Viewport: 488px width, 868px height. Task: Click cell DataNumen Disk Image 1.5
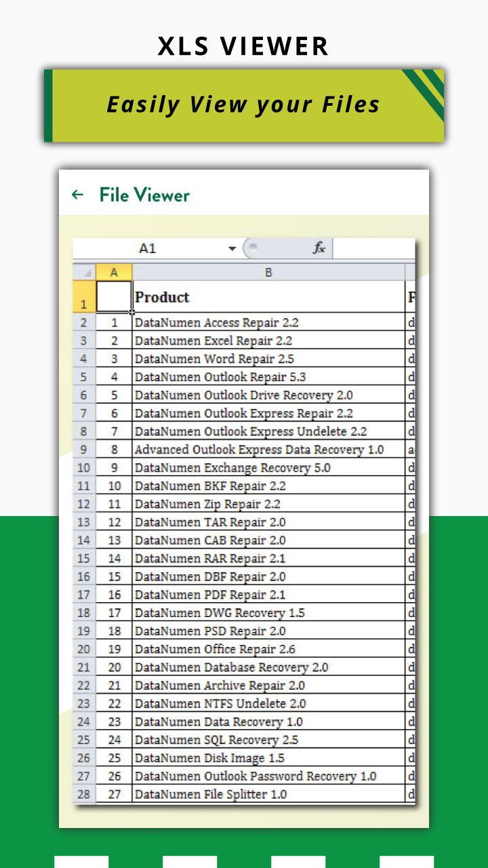pyautogui.click(x=268, y=758)
